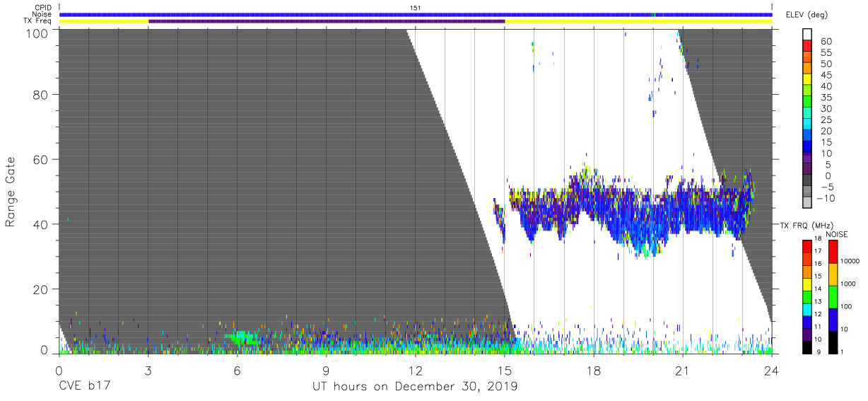Viewport: 868px width, 401px height.
Task: Click the TX FRQ (MHz) colorbar title
Action: [x=808, y=225]
